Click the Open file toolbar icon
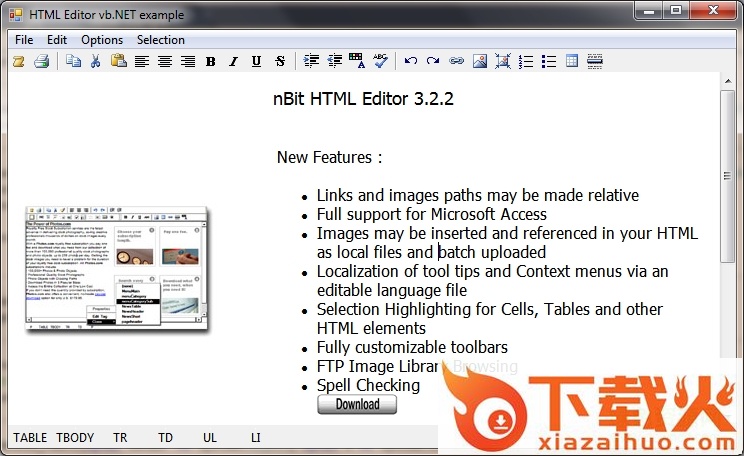This screenshot has width=744, height=456. 18,62
